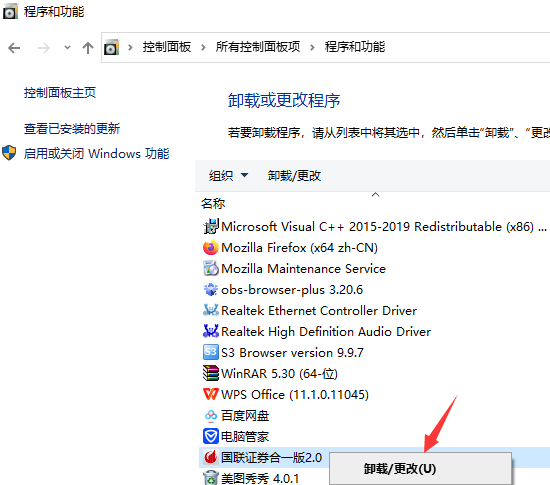Select the 电脑管家 shield icon

211,436
